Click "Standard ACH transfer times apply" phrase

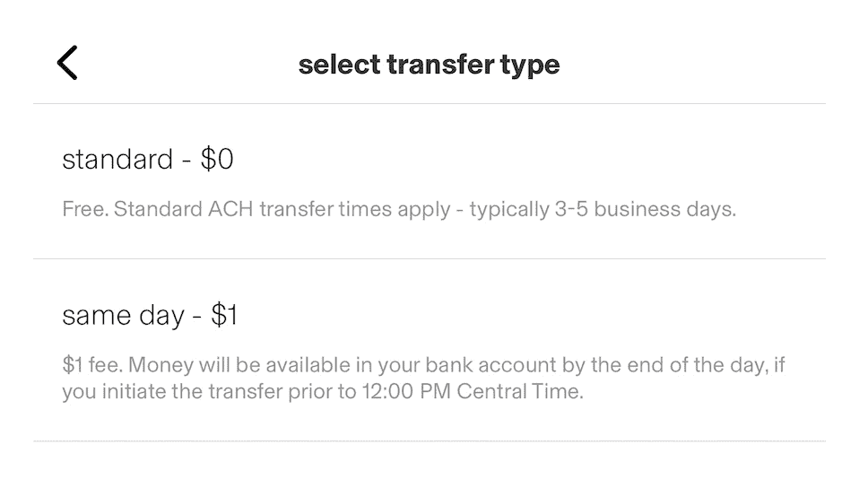[281, 211]
